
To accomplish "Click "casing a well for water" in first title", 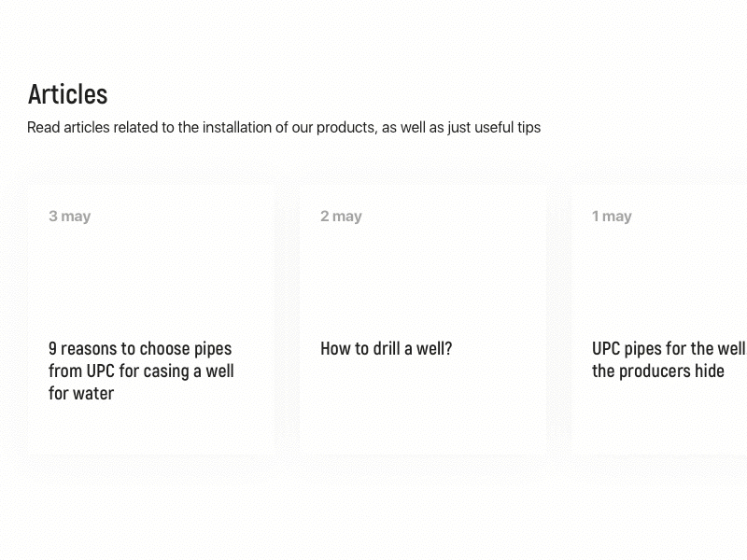I will click(141, 383).
